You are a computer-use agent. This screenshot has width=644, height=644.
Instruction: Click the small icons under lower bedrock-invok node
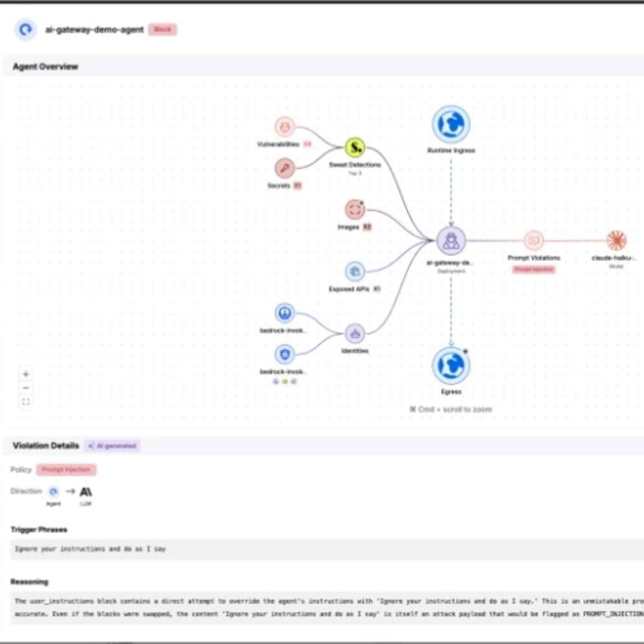pyautogui.click(x=285, y=381)
